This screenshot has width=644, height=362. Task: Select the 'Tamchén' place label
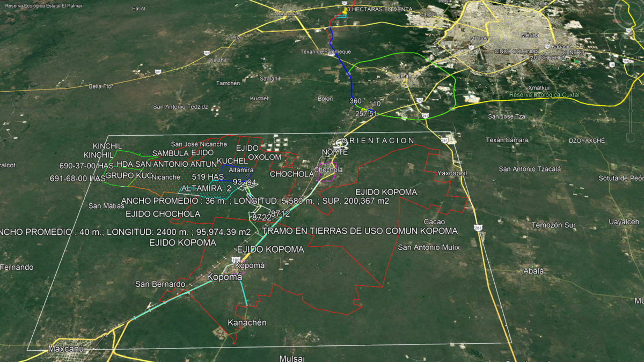point(228,83)
